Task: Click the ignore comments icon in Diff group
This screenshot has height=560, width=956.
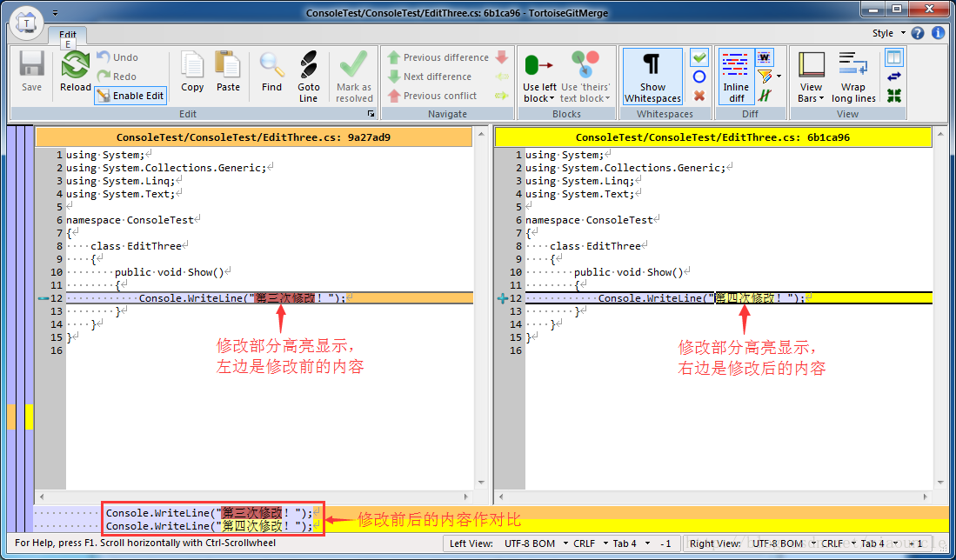Action: [x=765, y=96]
